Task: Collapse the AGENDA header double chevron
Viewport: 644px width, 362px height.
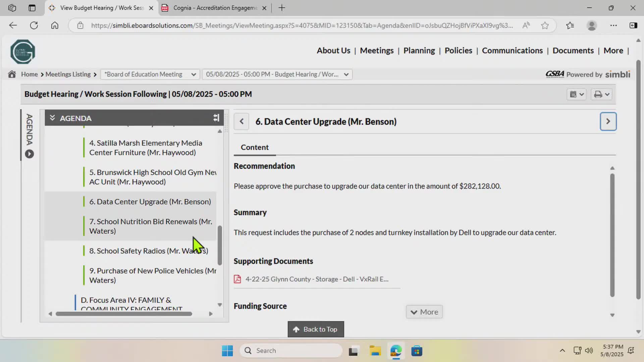Action: point(52,118)
